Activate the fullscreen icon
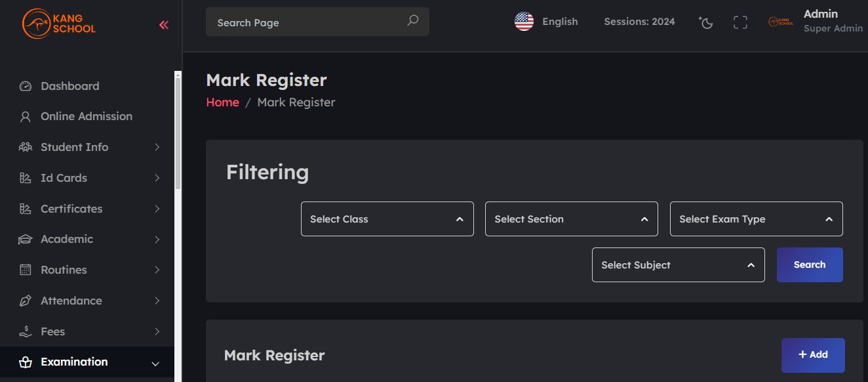868x382 pixels. [740, 22]
